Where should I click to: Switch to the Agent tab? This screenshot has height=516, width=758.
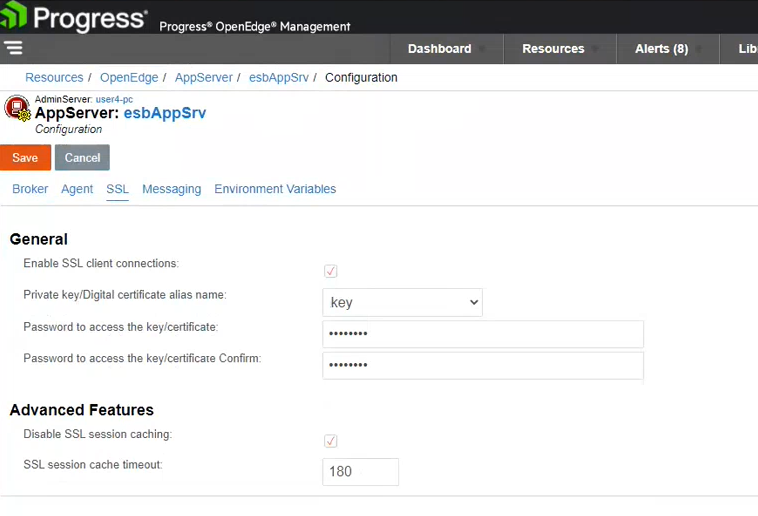tap(77, 189)
